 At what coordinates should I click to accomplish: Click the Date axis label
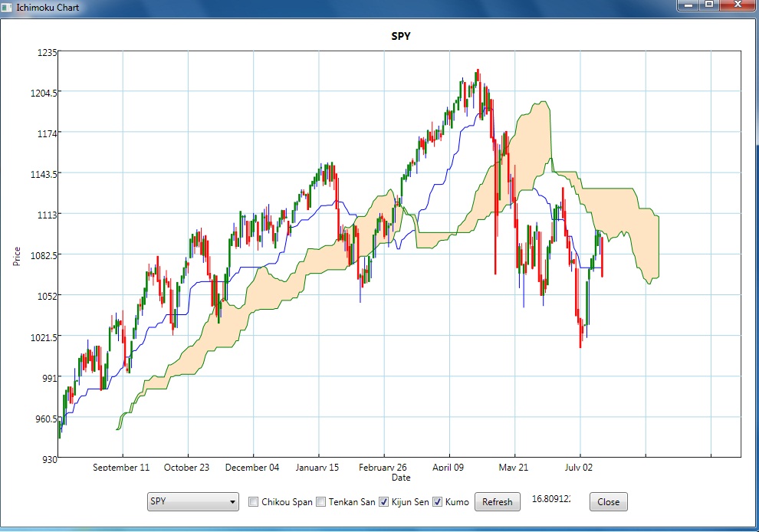click(400, 478)
